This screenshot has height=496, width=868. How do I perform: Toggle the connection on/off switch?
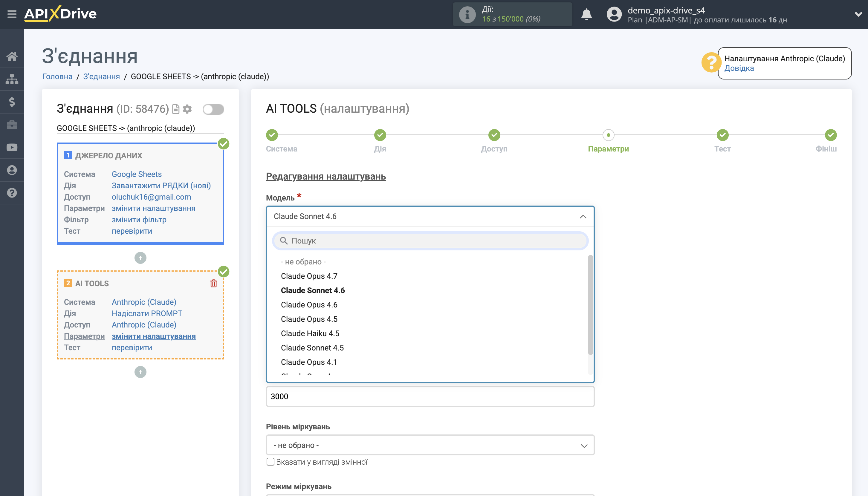point(213,109)
